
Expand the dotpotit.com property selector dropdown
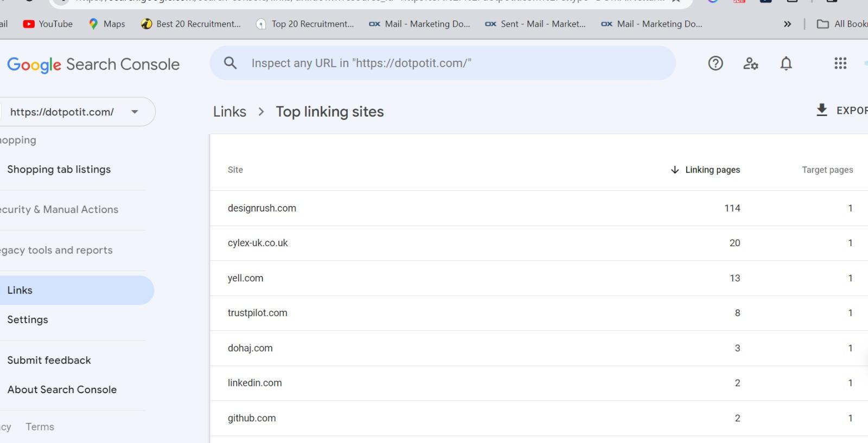[x=134, y=112]
